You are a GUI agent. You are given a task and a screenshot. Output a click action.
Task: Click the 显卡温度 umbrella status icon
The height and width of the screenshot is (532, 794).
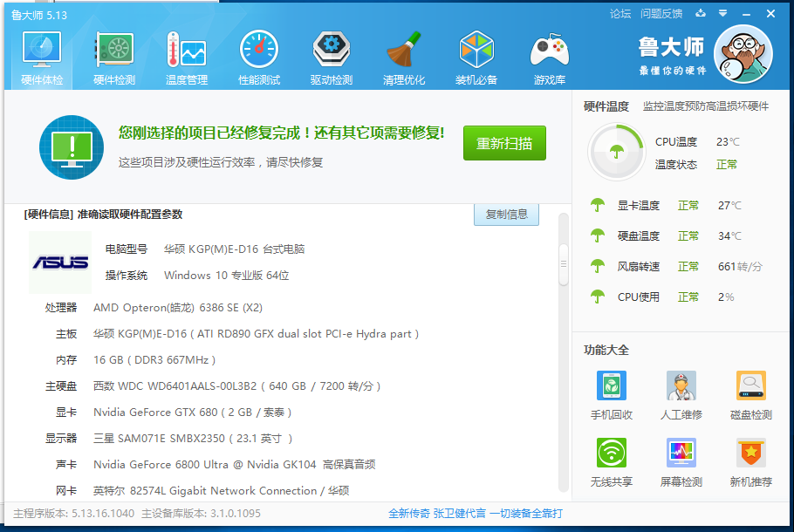[598, 205]
